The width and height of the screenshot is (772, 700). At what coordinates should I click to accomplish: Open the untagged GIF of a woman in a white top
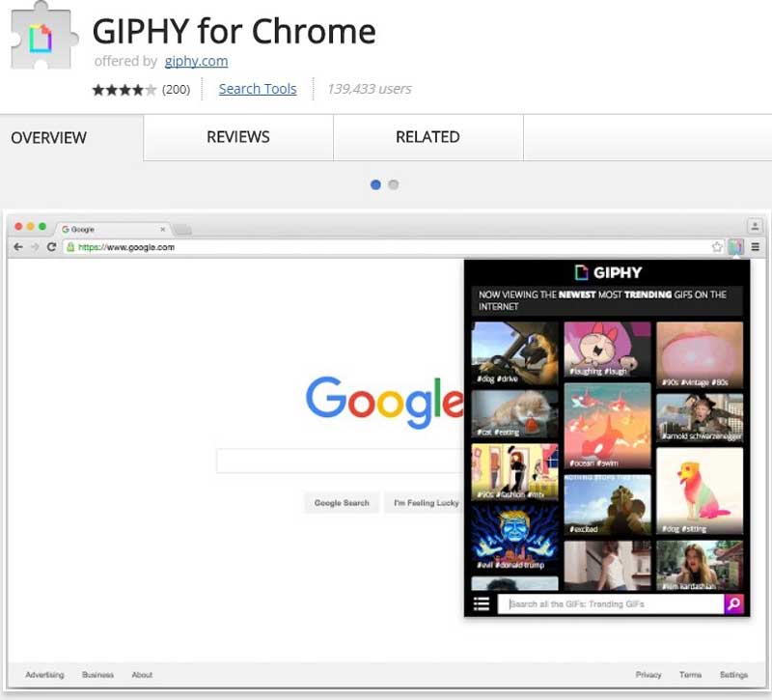607,566
